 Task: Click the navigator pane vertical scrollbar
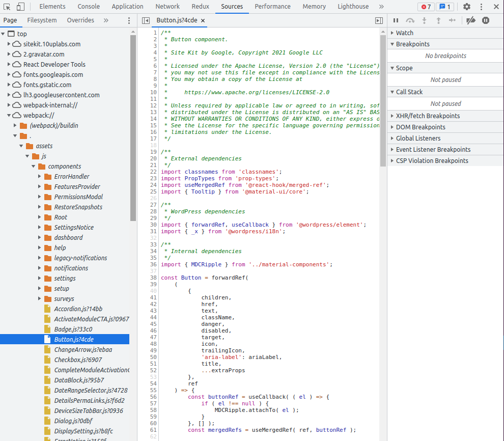point(133,128)
